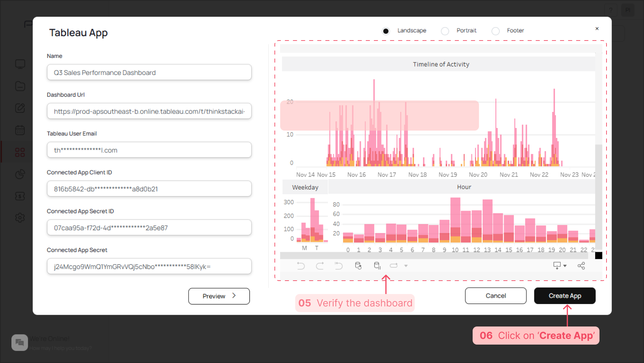644x363 pixels.
Task: Open the settings gear icon in sidebar
Action: click(20, 218)
